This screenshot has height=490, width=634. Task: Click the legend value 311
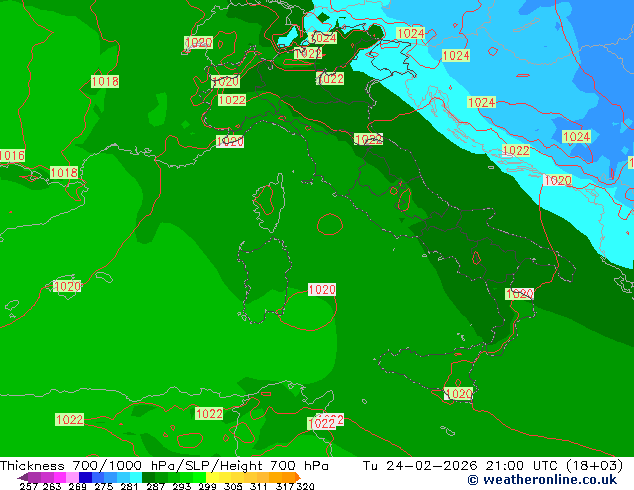[259, 486]
